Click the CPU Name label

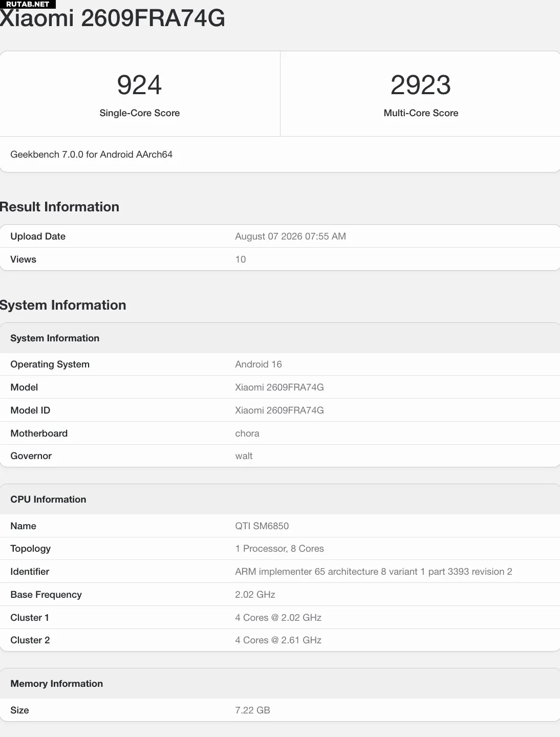coord(24,526)
